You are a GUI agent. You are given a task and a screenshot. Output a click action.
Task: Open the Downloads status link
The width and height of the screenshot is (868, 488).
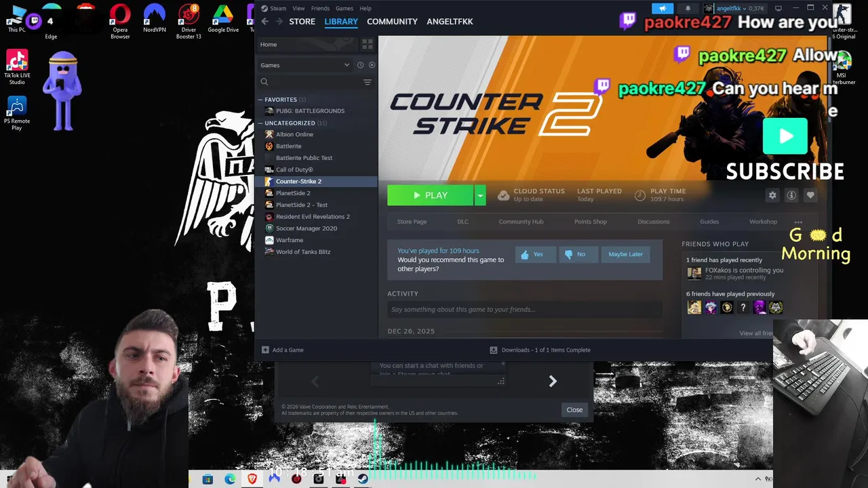[x=540, y=350]
